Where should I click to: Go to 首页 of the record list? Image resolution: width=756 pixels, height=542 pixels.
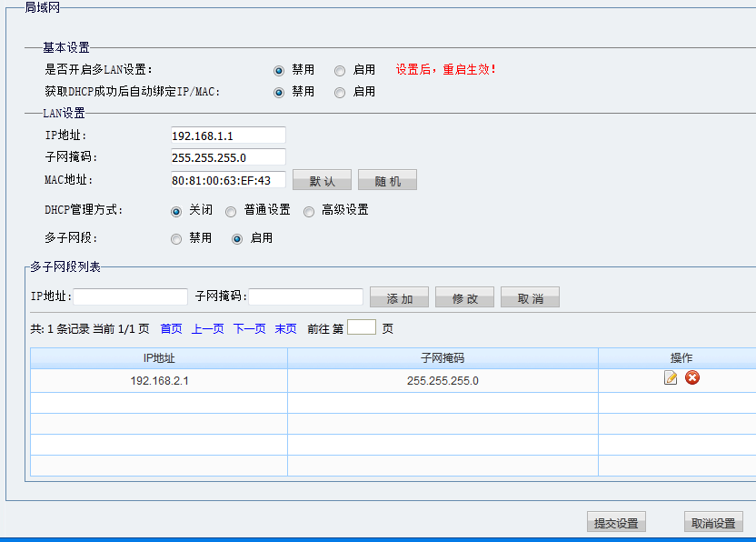point(171,329)
